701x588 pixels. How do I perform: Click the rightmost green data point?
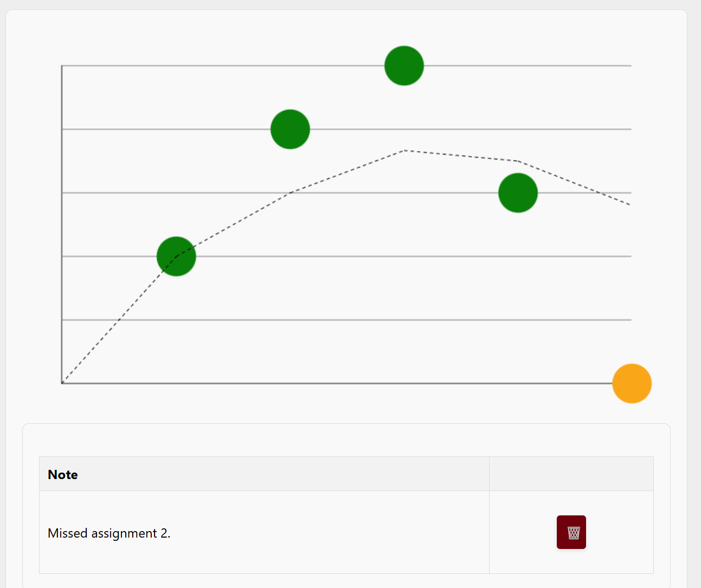pos(518,192)
